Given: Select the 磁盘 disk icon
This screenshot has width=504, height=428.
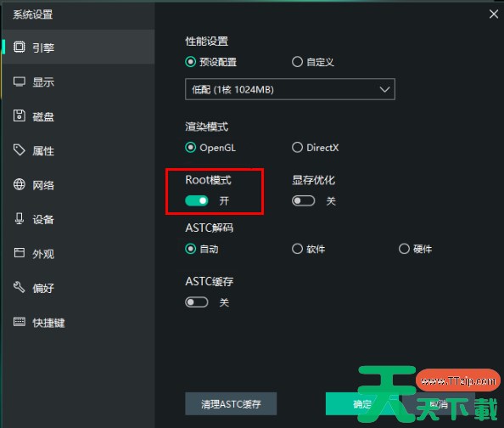Looking at the screenshot, I should [x=19, y=115].
